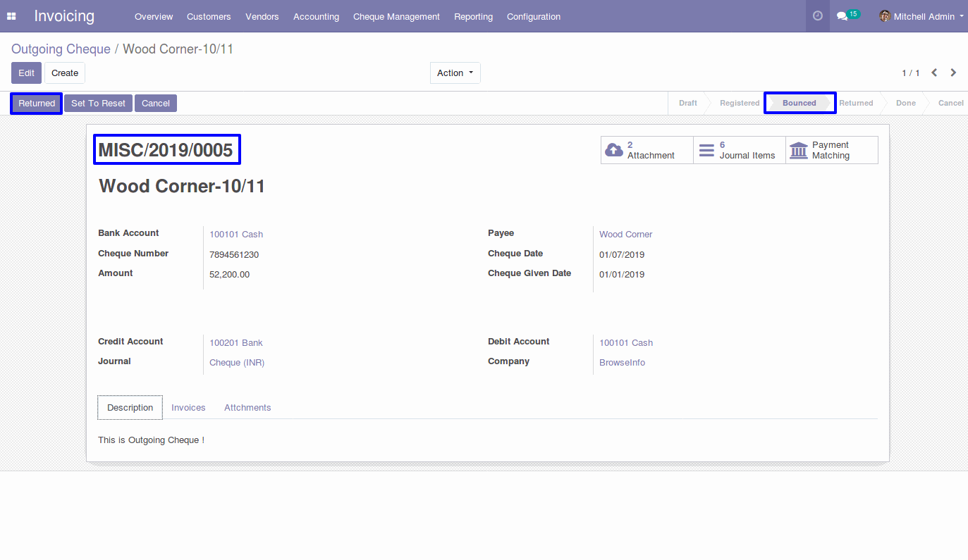Click the Wood Corner-10/11 form title

coord(182,187)
